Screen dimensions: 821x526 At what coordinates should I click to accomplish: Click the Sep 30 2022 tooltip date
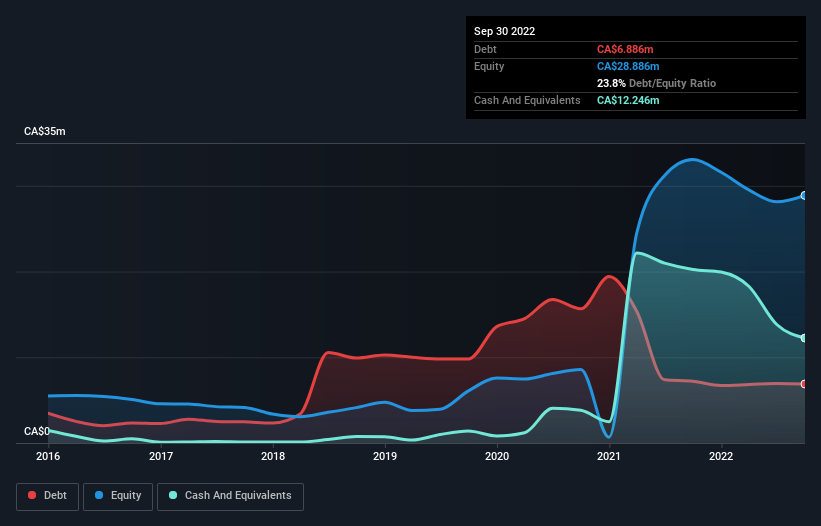(x=505, y=31)
